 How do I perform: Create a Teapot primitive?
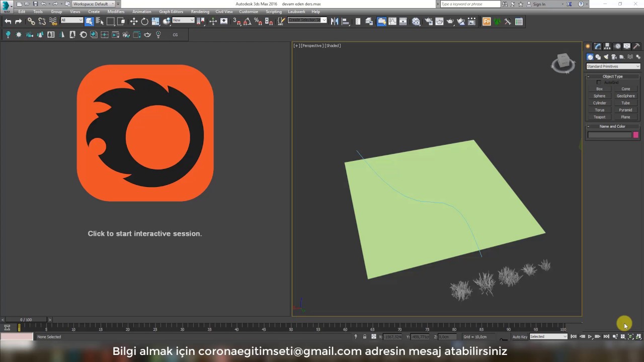[x=599, y=117]
